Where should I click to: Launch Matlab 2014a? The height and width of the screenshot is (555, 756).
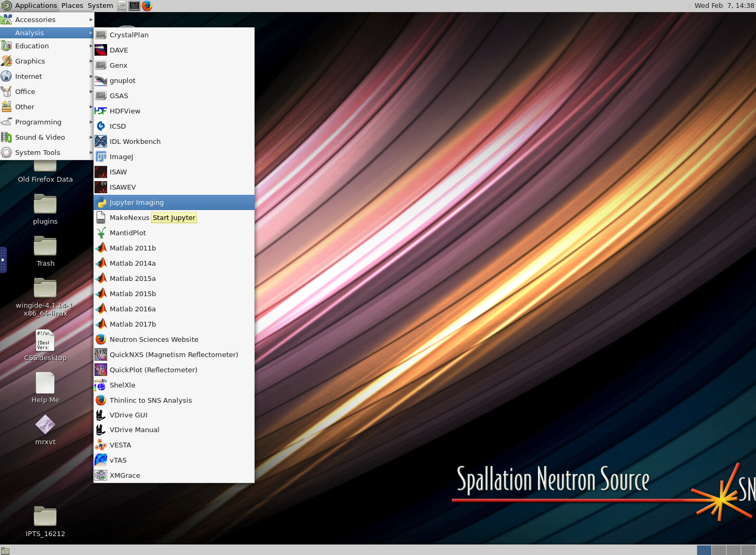[174, 263]
